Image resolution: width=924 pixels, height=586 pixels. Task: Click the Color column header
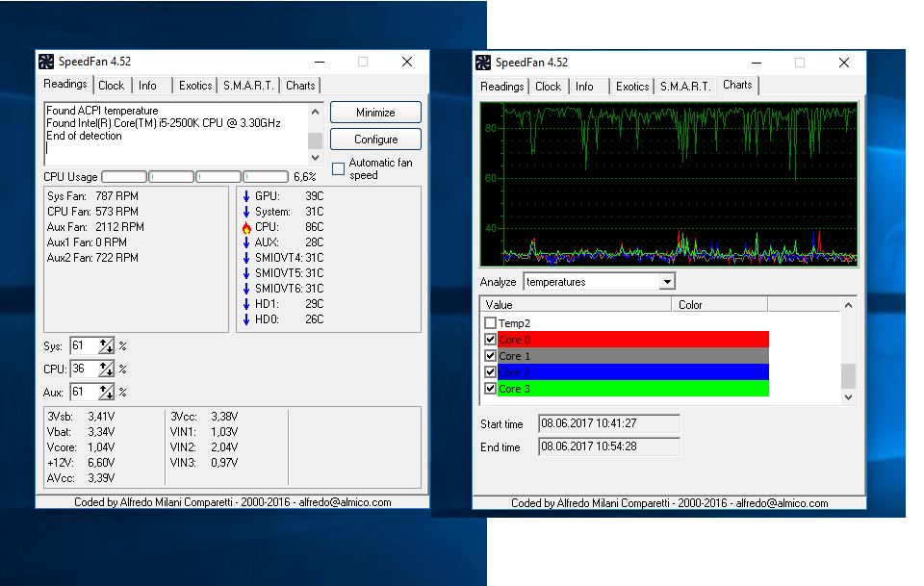coord(720,304)
